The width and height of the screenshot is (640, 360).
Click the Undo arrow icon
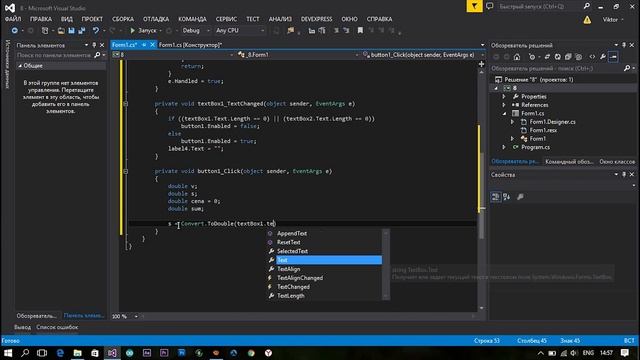[x=96, y=31]
